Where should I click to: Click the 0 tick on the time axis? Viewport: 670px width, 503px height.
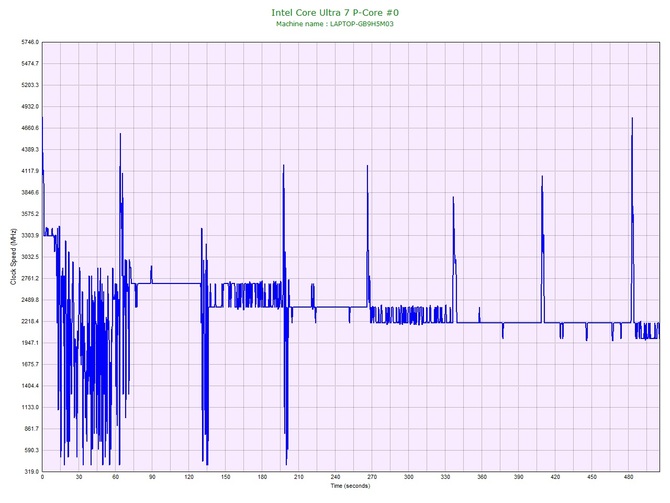(x=42, y=477)
